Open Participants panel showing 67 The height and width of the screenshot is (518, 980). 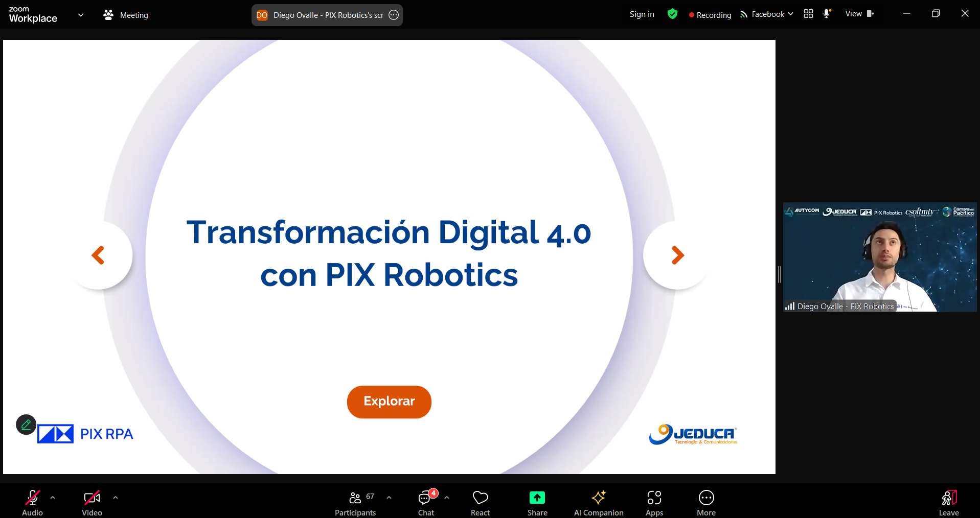pos(355,503)
